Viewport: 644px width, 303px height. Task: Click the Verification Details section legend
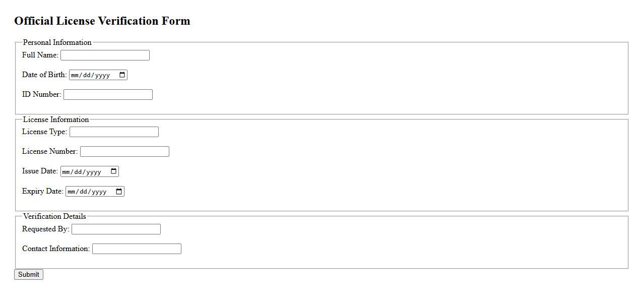coord(54,216)
